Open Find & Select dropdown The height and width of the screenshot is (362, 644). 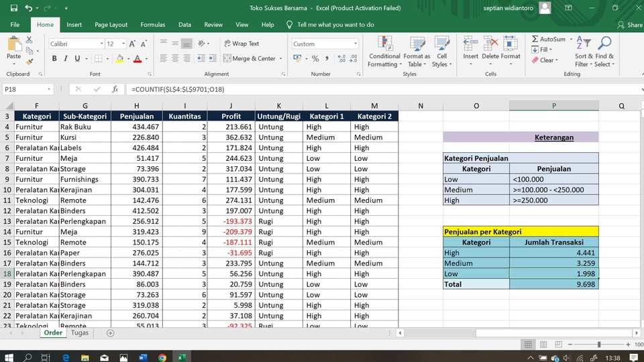click(x=604, y=52)
